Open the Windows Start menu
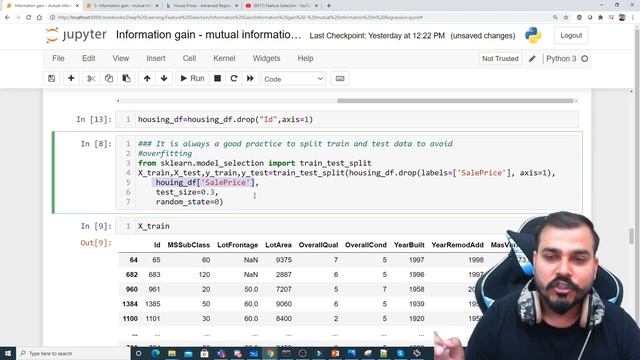640x360 pixels. click(x=8, y=353)
